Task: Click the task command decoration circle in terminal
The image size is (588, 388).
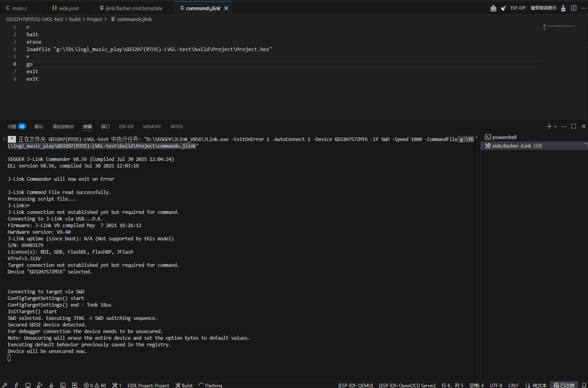Action: (4, 139)
